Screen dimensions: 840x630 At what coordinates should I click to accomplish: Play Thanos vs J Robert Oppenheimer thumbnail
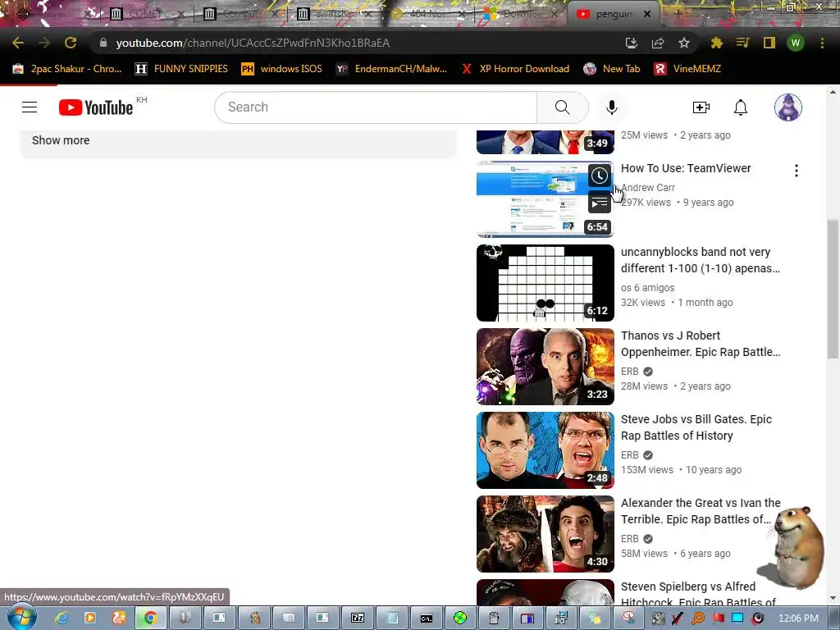point(545,367)
